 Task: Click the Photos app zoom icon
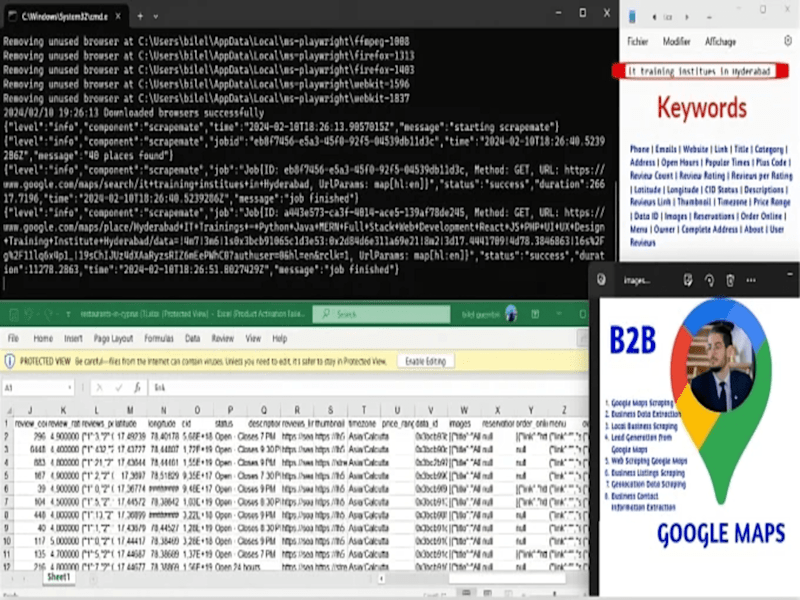[602, 279]
